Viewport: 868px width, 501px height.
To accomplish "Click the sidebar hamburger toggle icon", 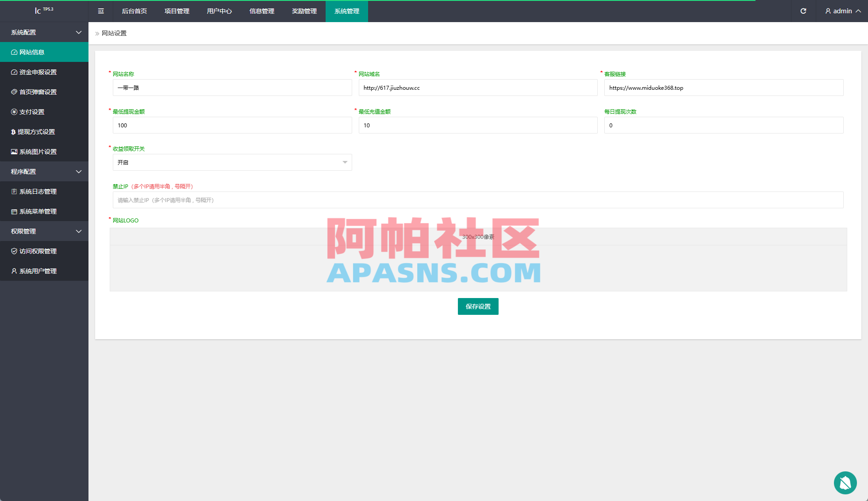I will point(101,11).
